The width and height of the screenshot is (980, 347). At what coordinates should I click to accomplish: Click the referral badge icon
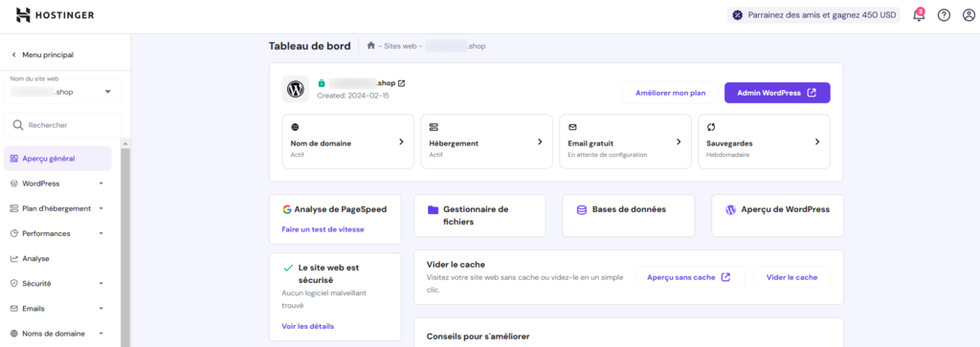pyautogui.click(x=738, y=15)
